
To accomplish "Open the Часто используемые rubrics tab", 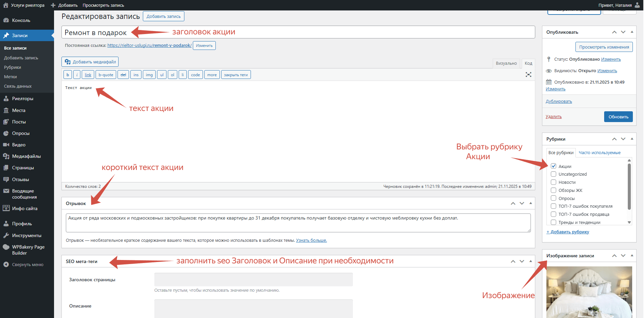I will [x=599, y=152].
